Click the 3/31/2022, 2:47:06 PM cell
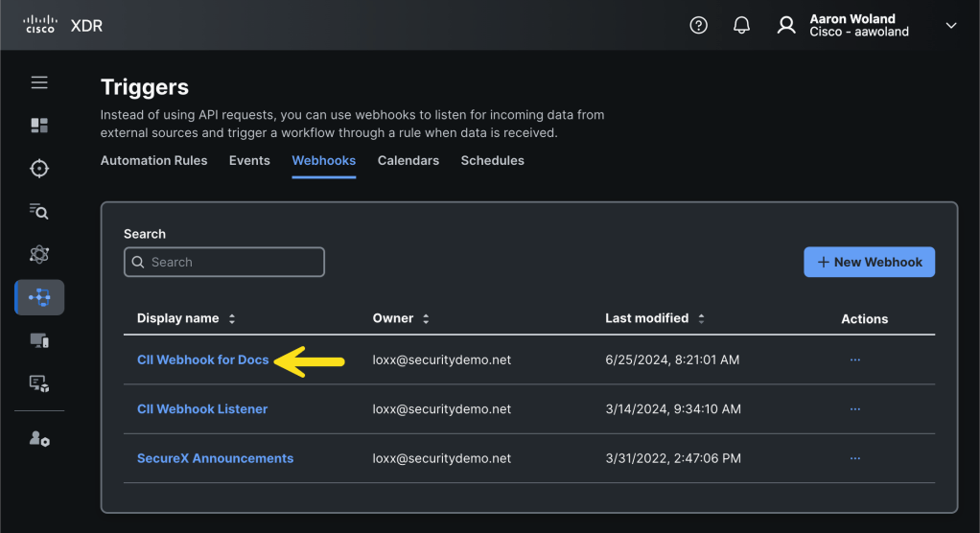 pyautogui.click(x=673, y=458)
